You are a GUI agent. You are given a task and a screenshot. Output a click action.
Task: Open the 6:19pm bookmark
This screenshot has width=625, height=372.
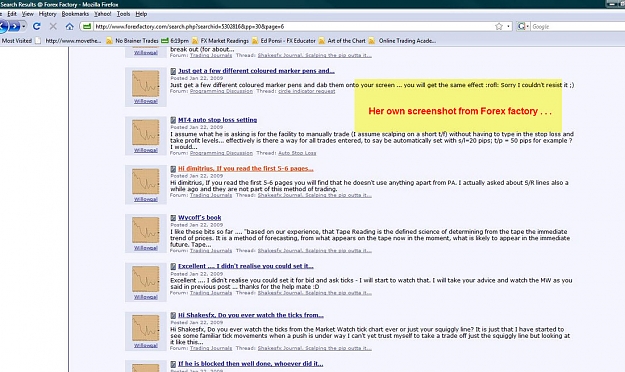[x=175, y=41]
